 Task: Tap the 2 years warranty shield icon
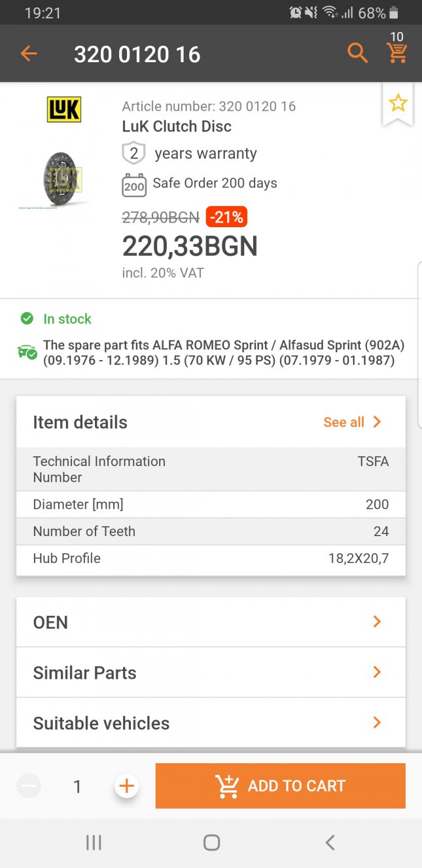tap(133, 154)
